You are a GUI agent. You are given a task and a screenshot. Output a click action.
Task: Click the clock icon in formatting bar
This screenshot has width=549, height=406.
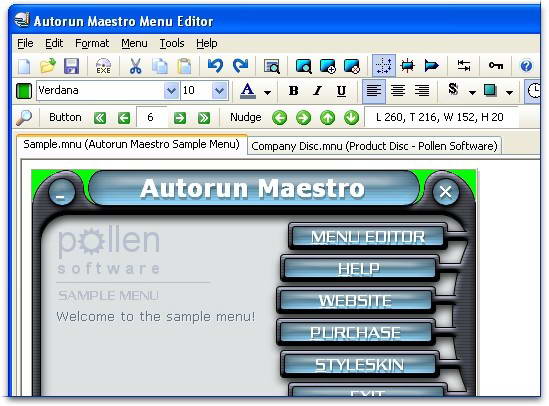point(534,91)
